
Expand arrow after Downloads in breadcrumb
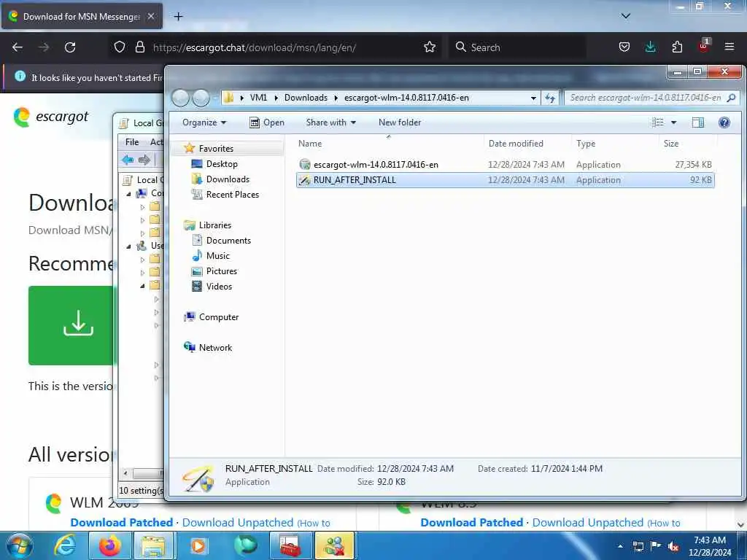(x=336, y=98)
